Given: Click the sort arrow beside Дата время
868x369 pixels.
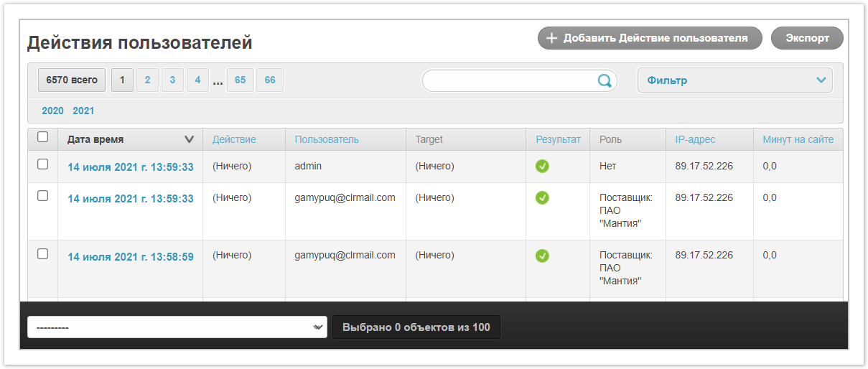Looking at the screenshot, I should (x=190, y=139).
